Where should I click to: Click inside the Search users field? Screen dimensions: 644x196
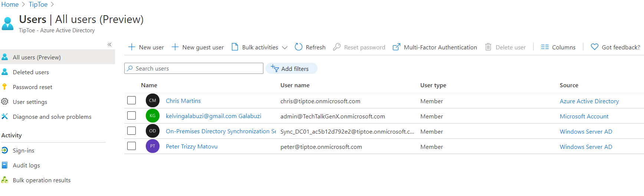point(194,68)
